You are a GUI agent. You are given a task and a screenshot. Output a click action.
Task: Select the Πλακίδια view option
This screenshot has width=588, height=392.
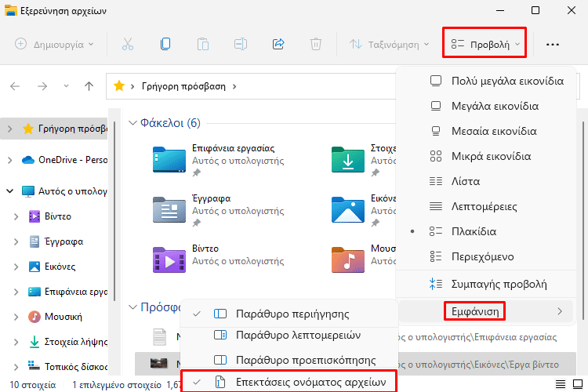point(473,232)
